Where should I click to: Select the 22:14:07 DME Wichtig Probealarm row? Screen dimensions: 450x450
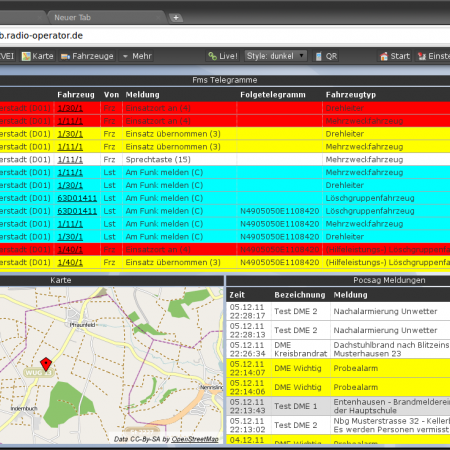[338, 368]
